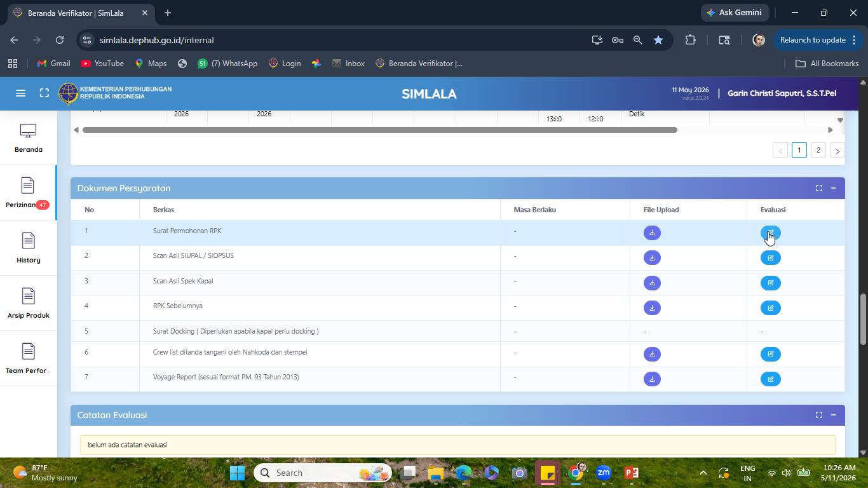Bookmark this page star icon

tap(658, 40)
